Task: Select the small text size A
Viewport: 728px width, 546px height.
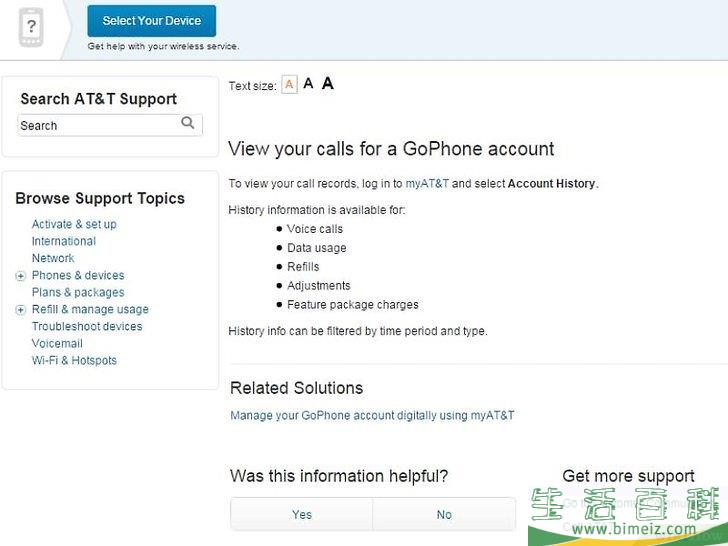Action: (289, 85)
